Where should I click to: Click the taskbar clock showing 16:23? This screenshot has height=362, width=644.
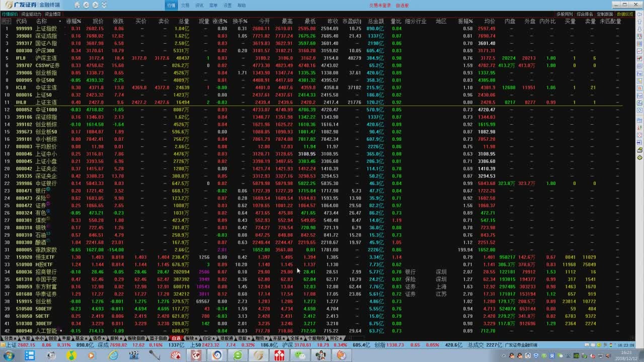click(627, 355)
